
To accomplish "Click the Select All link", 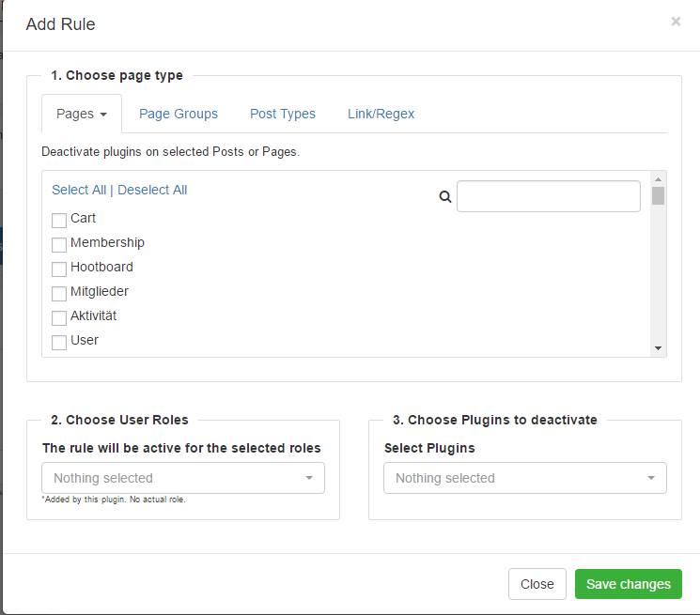I will tap(79, 190).
